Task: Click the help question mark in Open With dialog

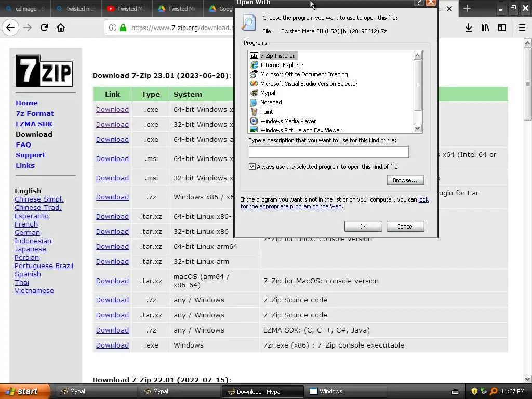Action: pyautogui.click(x=419, y=3)
